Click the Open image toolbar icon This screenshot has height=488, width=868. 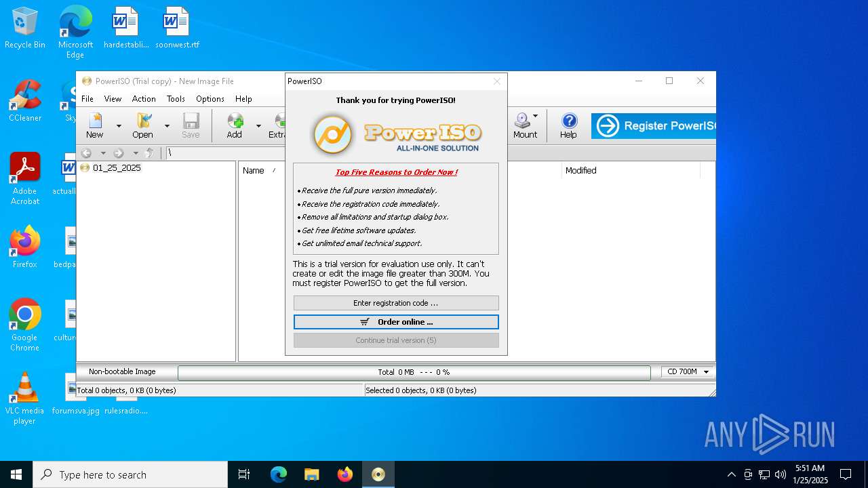coord(142,125)
